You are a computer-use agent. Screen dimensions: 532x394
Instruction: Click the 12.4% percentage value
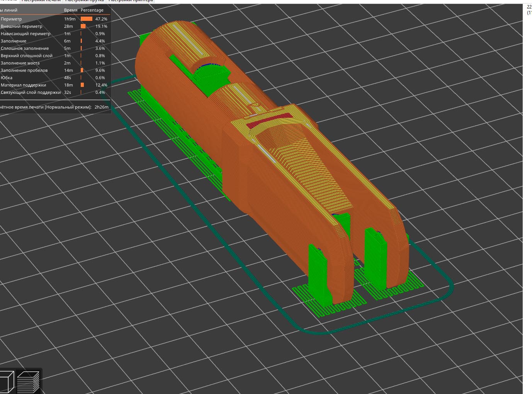click(101, 85)
